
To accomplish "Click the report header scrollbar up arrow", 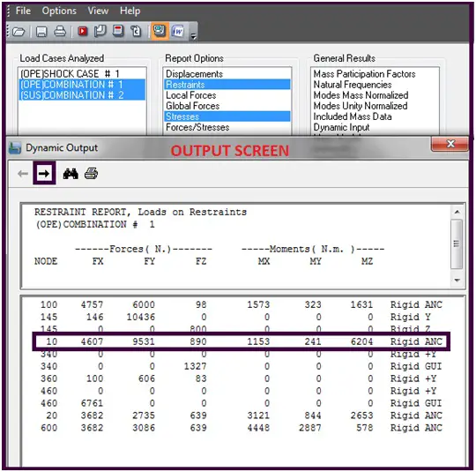I will tap(457, 212).
